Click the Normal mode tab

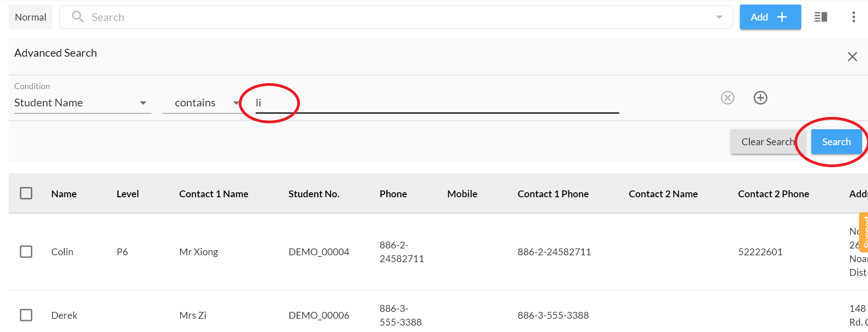[31, 17]
